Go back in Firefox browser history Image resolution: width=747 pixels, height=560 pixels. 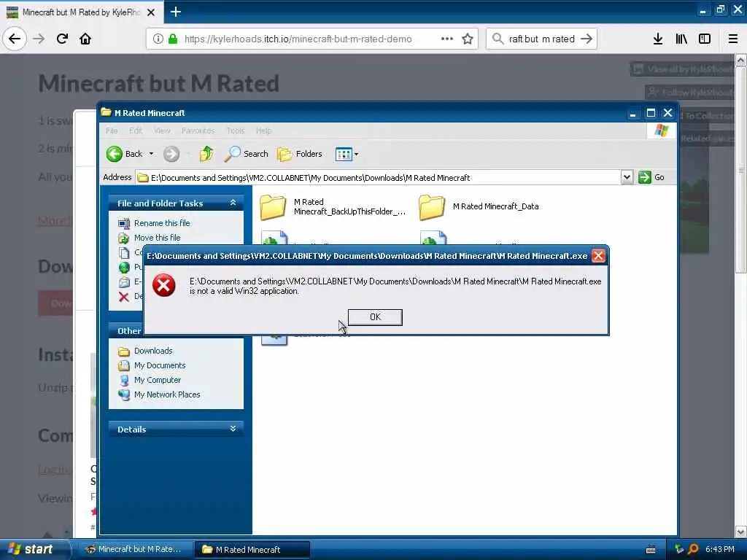[15, 39]
